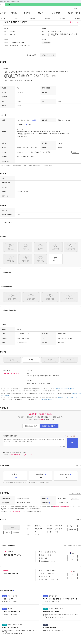The image size is (81, 644).
Task: Open company 홈페이지 button
Action: tap(72, 526)
